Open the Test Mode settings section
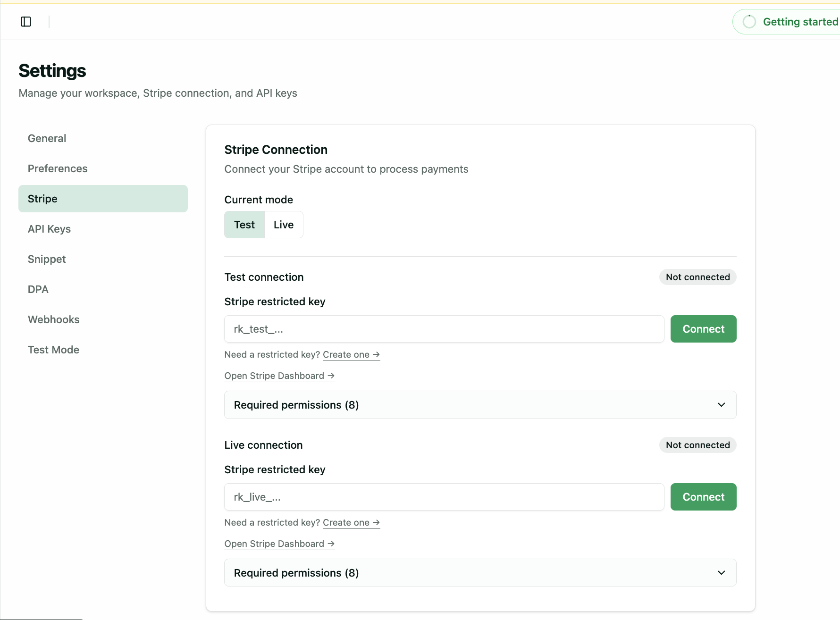 click(103, 350)
